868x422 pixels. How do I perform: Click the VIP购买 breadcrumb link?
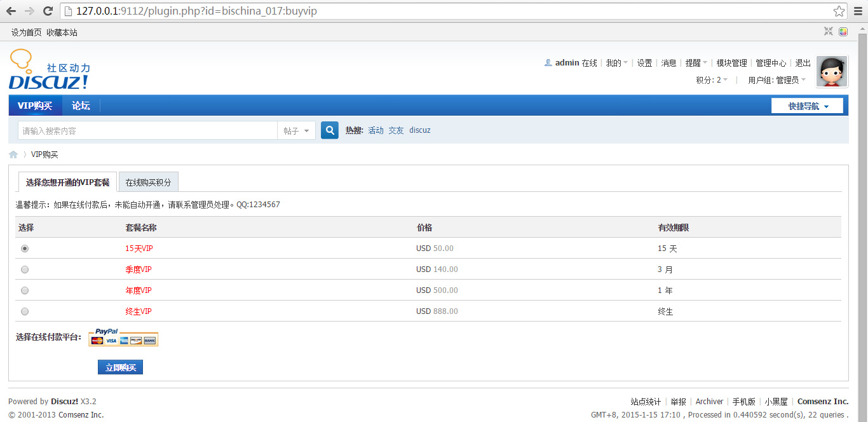[x=44, y=154]
